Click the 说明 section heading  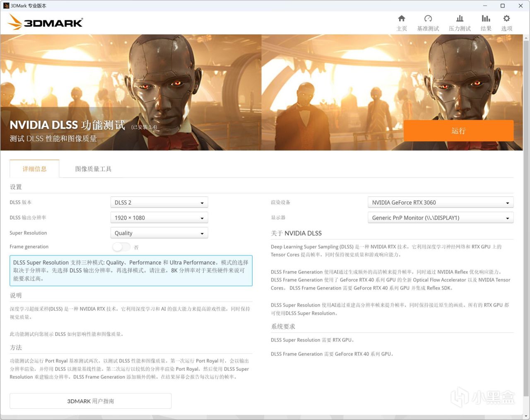click(16, 295)
